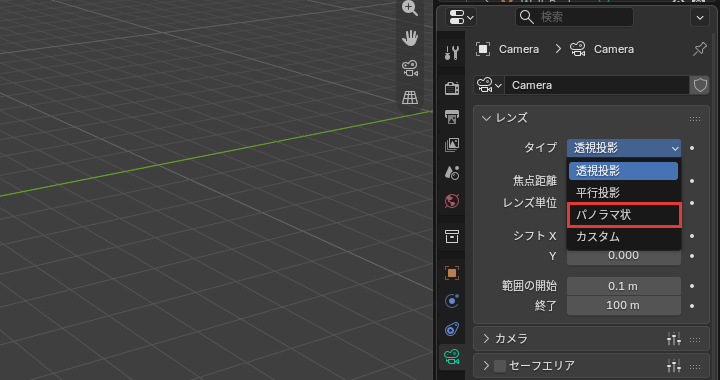The width and height of the screenshot is (720, 380).
Task: Open the Physics properties tab
Action: (452, 301)
